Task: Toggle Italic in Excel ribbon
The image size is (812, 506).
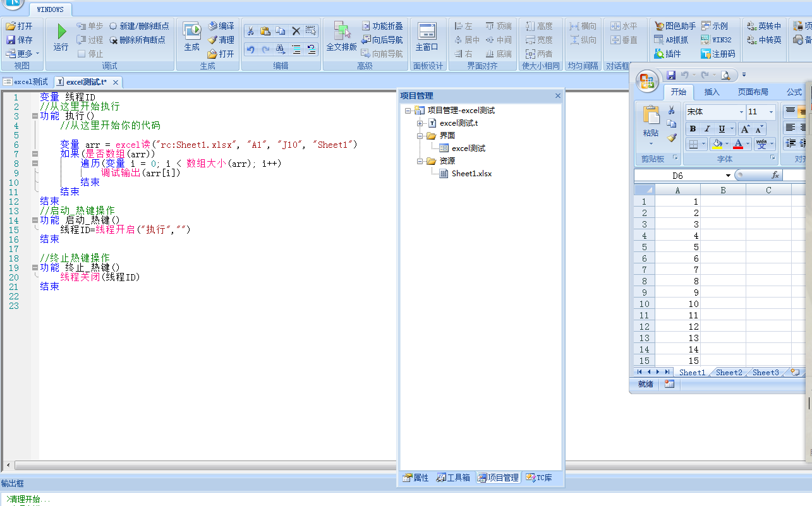Action: coord(706,129)
